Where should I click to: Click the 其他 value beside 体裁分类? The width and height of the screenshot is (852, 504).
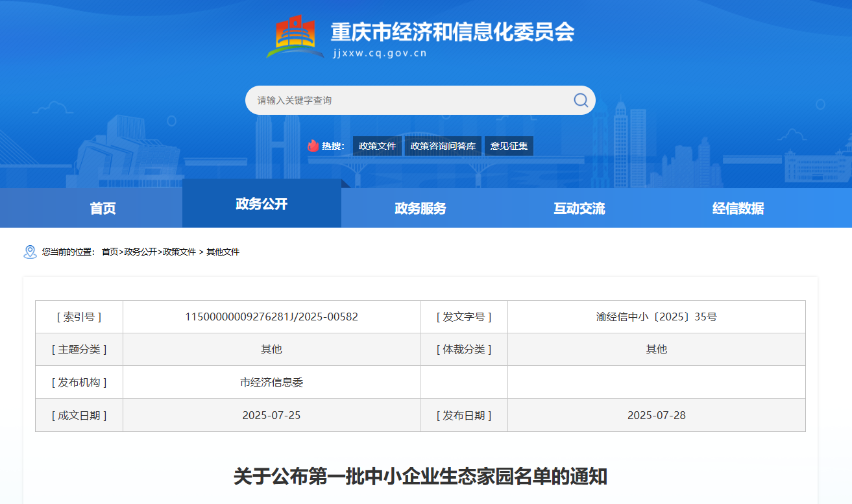(x=657, y=350)
